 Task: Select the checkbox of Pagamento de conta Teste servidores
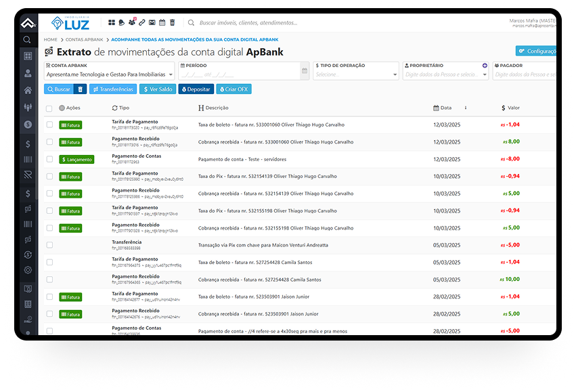[x=49, y=159]
